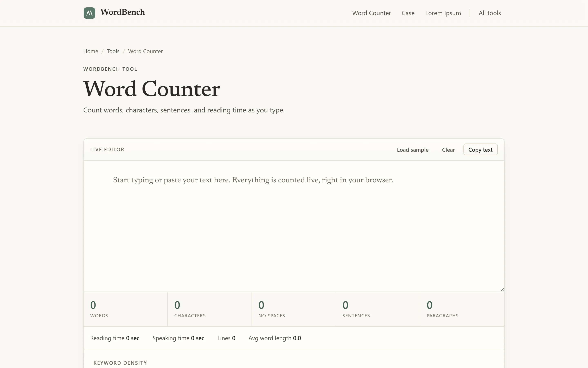Select the Words count stat
The height and width of the screenshot is (368, 588).
click(126, 309)
